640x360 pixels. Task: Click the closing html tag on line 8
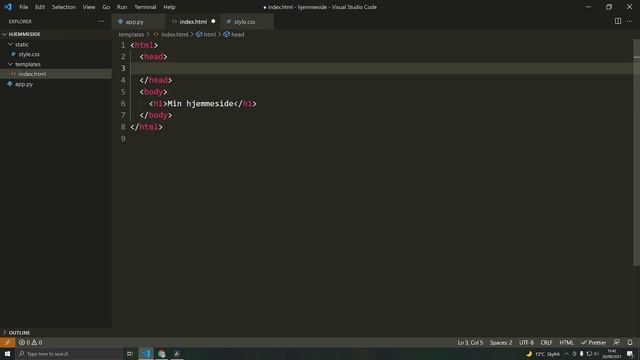[x=146, y=127]
